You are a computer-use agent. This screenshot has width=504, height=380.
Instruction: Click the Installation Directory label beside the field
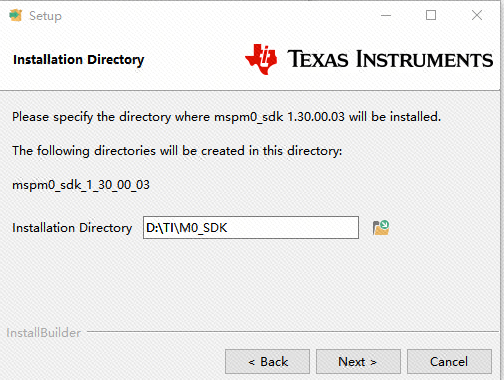pos(72,228)
